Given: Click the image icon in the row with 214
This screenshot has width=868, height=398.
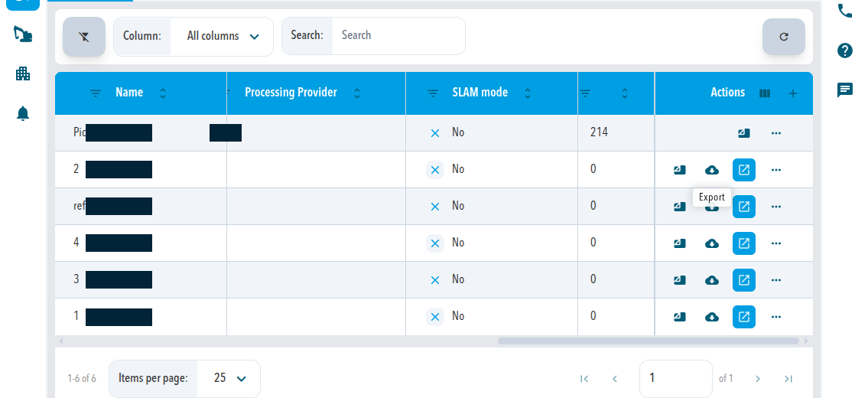Looking at the screenshot, I should point(744,133).
